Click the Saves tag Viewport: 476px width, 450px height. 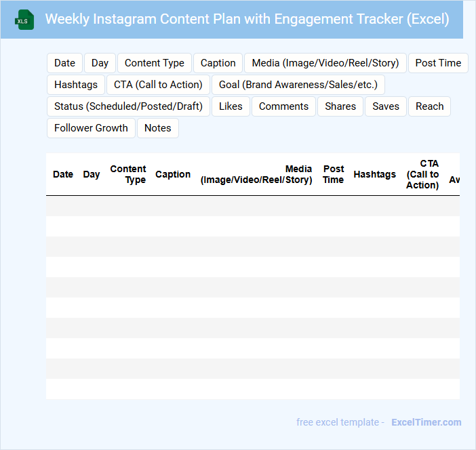(x=386, y=106)
